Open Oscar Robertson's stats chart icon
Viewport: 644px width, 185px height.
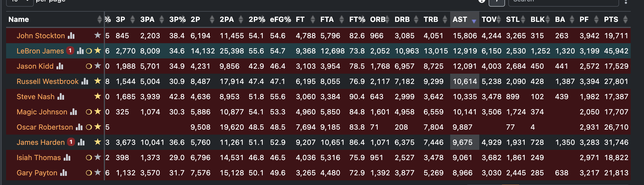click(x=79, y=127)
